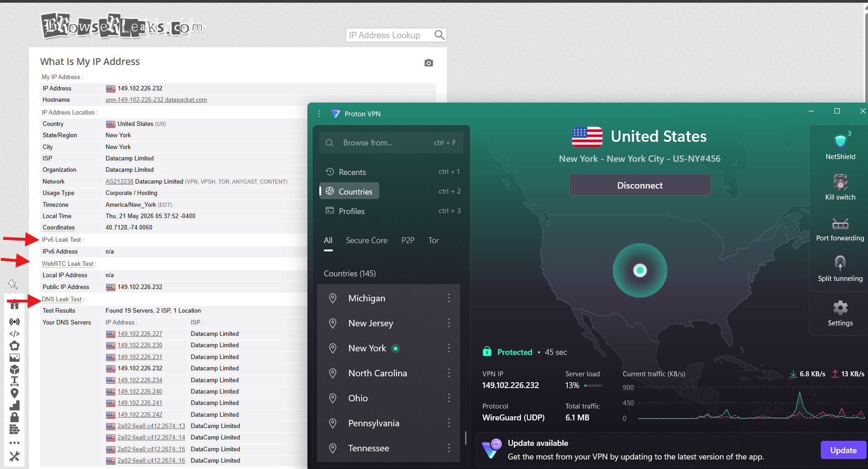Open options menu for Ohio
868x469 pixels.
[x=449, y=398]
